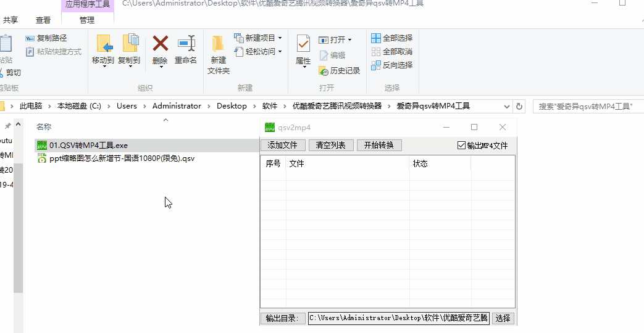Open the Properties (属性) button
Screen dimensions: 644x333
(x=303, y=51)
